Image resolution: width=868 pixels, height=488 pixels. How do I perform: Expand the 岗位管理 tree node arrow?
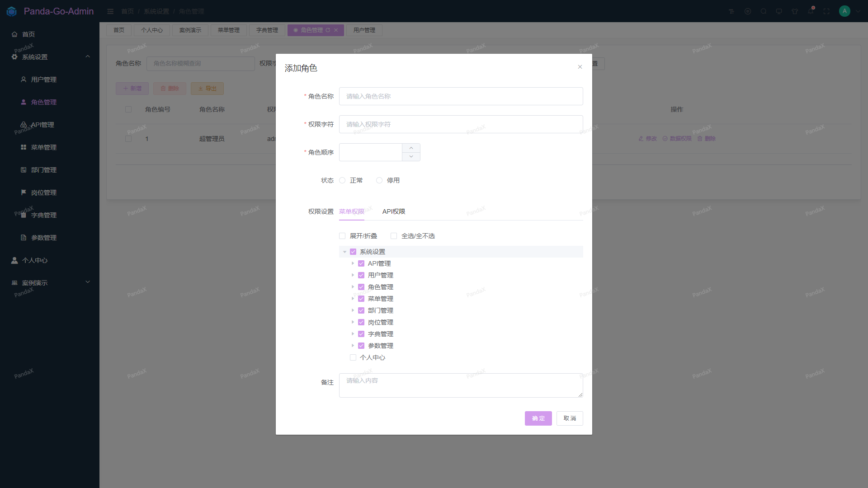tap(353, 322)
